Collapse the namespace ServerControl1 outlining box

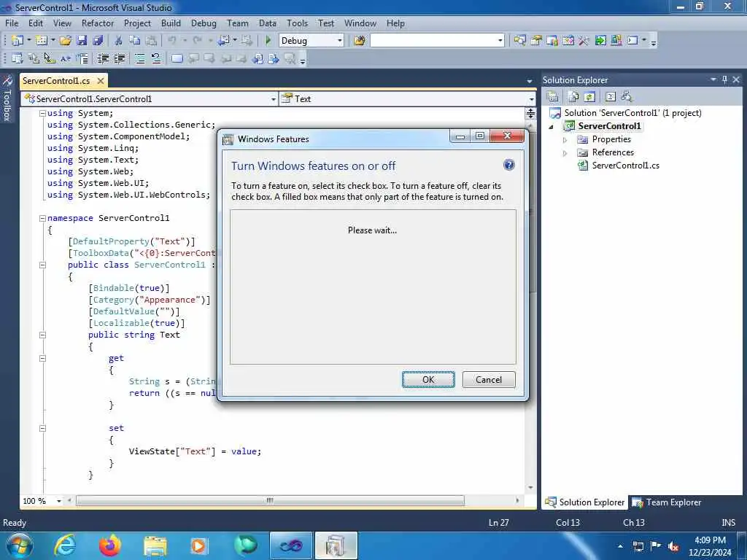click(42, 218)
